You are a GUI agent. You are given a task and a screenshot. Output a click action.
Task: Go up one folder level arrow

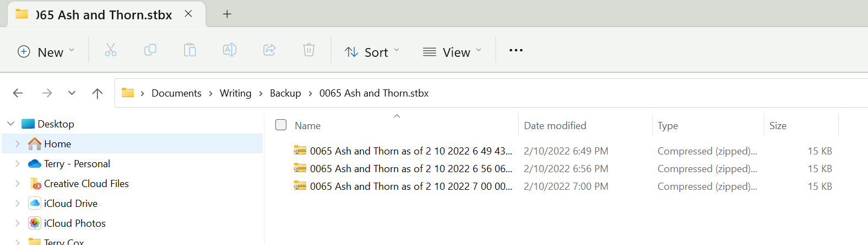click(x=97, y=93)
